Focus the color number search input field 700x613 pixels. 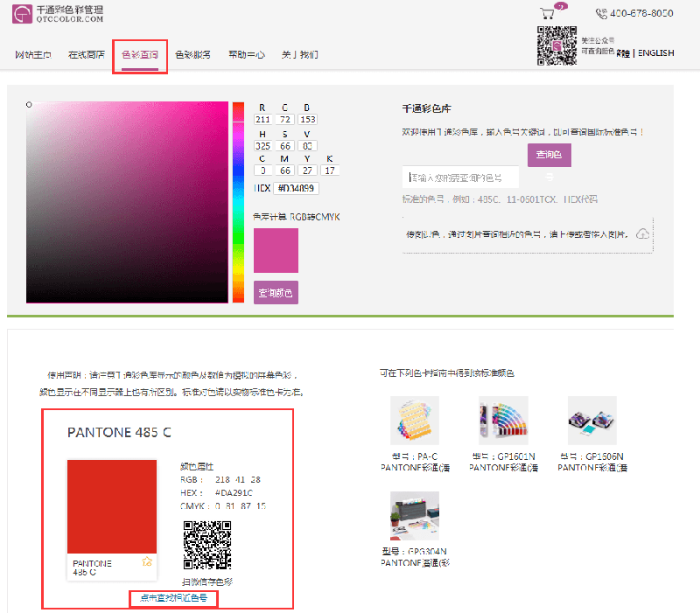click(x=461, y=178)
